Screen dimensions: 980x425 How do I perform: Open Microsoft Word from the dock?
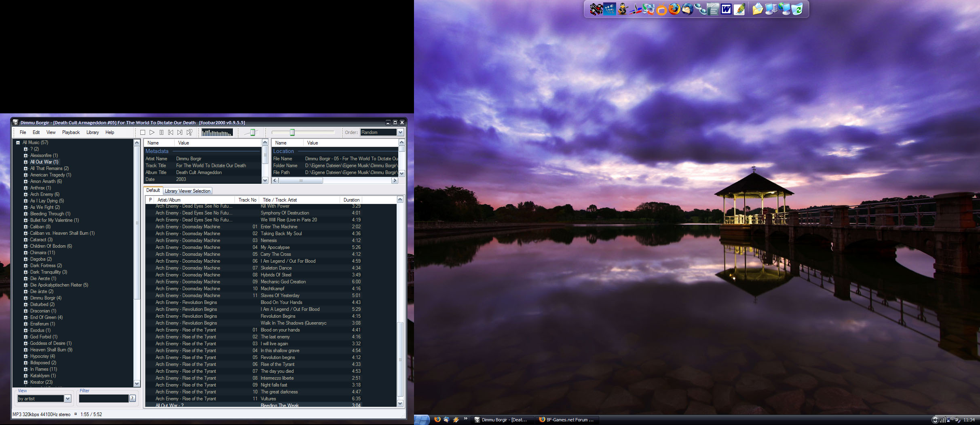coord(726,9)
